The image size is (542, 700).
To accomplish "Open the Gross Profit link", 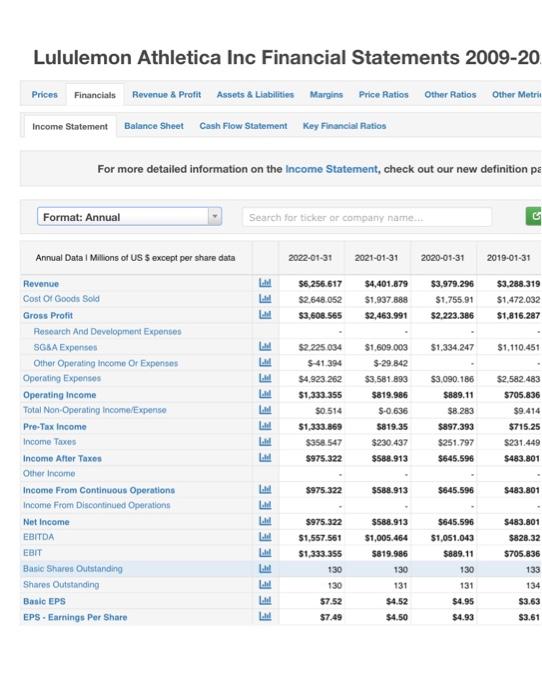I will [x=48, y=316].
